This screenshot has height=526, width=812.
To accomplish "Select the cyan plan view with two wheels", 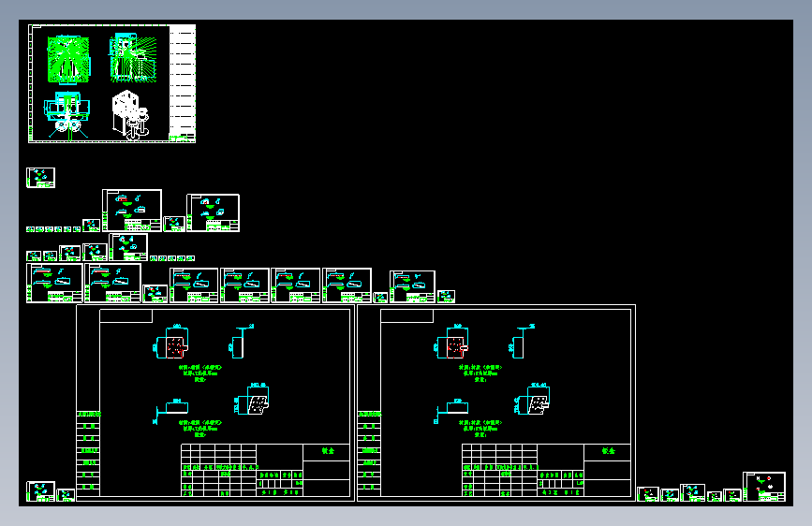I will point(66,115).
